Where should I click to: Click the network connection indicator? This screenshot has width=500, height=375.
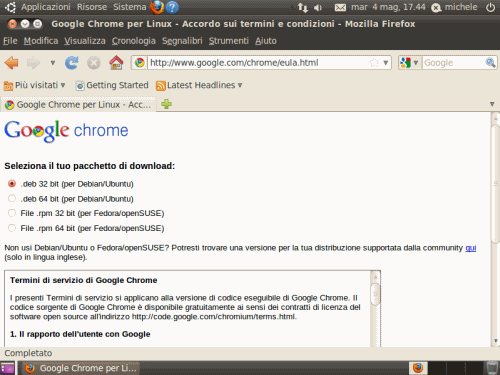[303, 7]
